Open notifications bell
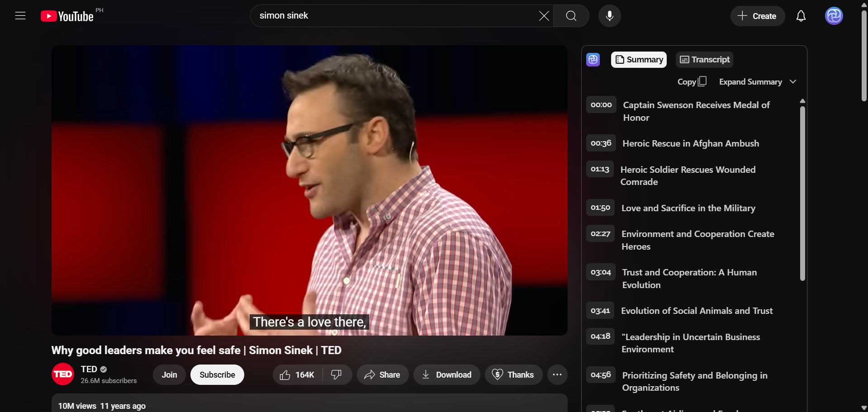Screen dimensions: 868x412 click(801, 16)
